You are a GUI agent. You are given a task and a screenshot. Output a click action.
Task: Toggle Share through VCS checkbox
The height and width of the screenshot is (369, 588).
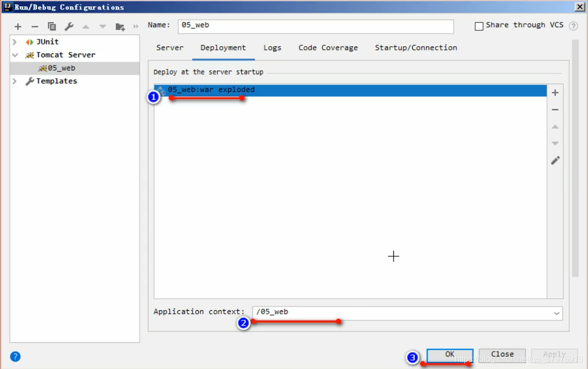(x=479, y=26)
